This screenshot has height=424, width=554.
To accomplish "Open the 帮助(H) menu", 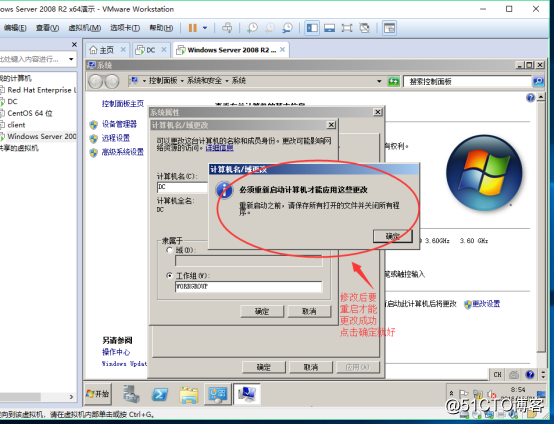I will 161,28.
